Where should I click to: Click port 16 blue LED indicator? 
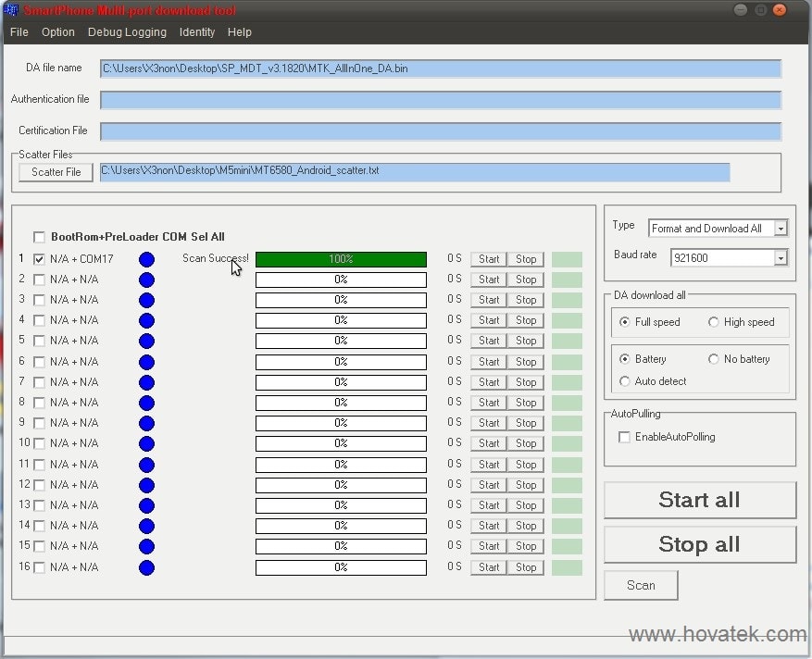tap(146, 567)
